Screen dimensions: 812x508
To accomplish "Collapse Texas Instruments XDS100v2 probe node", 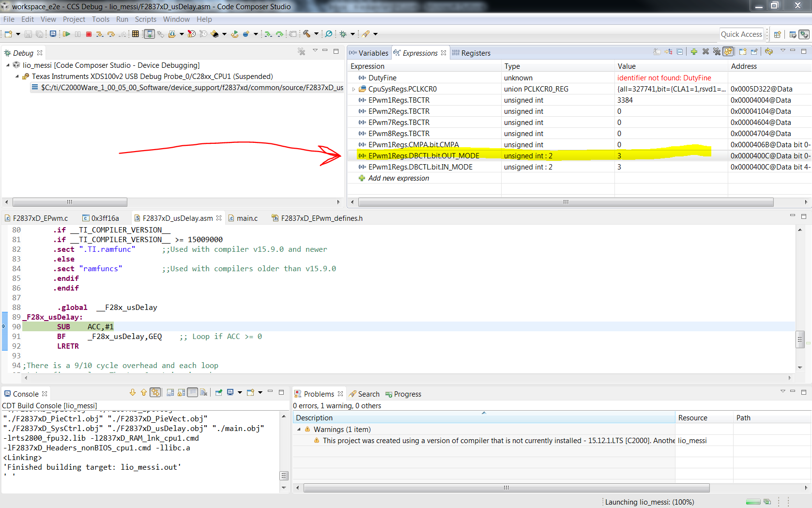I will point(17,77).
